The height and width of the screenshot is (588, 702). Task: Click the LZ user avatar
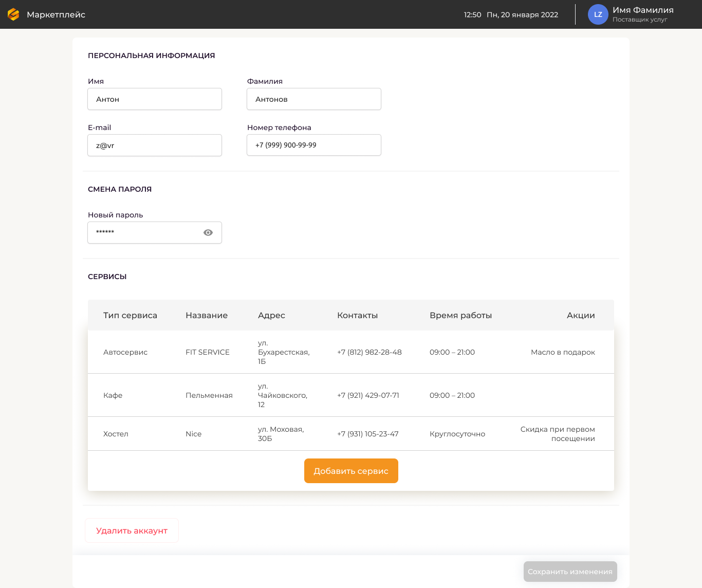(x=598, y=14)
